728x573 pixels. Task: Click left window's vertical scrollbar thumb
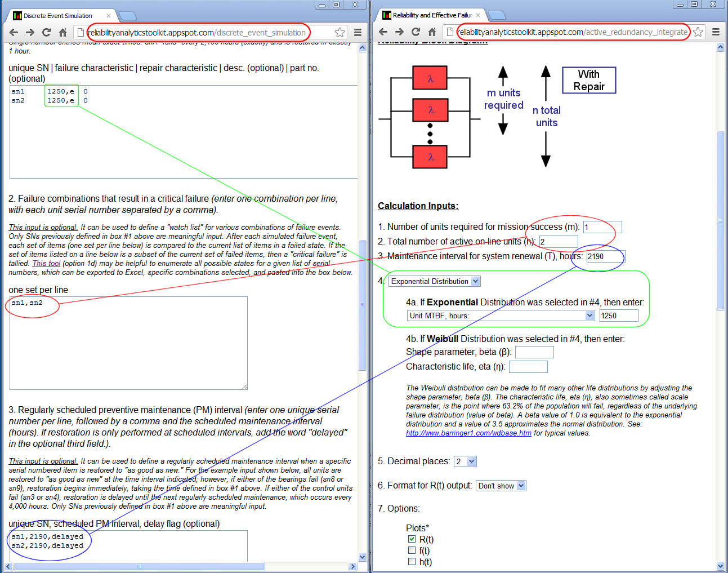[x=362, y=304]
